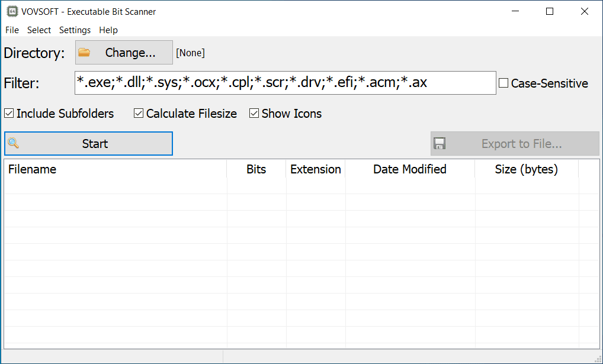
Task: Click the Size (bytes) column header
Action: tap(526, 169)
